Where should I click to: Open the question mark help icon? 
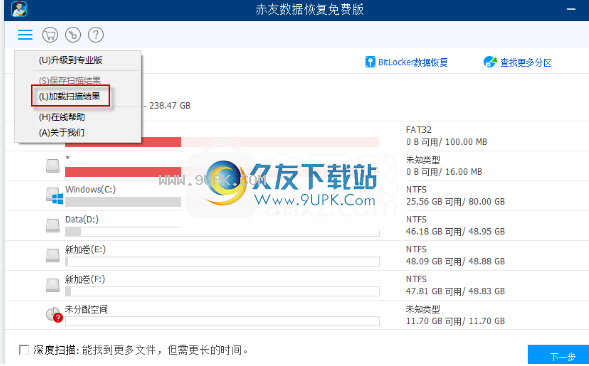pos(96,35)
